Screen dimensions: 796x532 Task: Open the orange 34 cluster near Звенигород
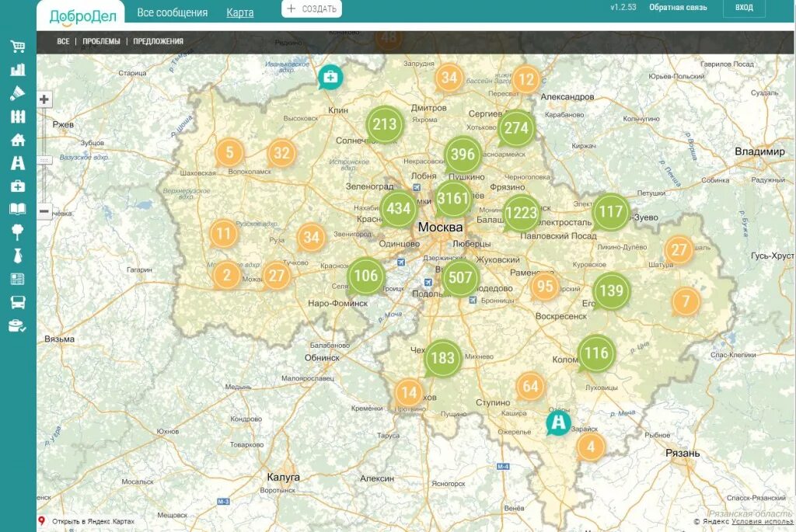tap(311, 238)
